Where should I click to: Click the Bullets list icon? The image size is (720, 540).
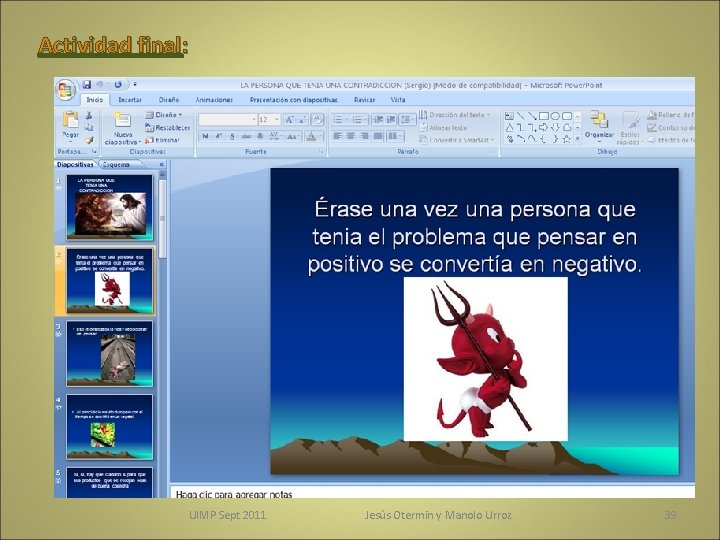pos(340,120)
